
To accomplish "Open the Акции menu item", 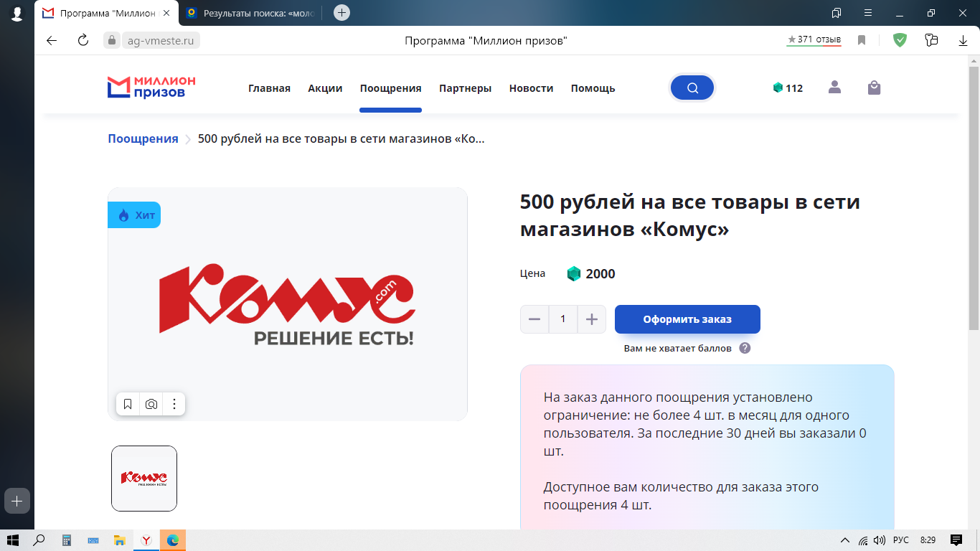I will click(325, 88).
